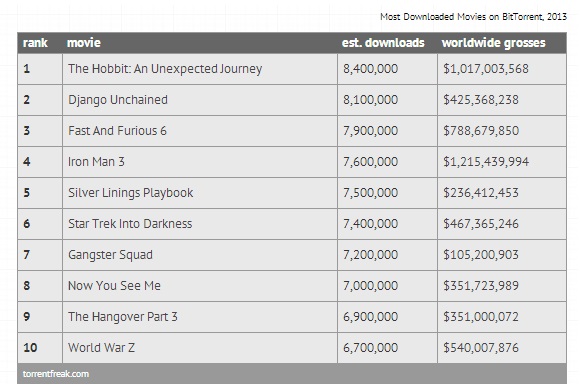Open the torrentfreak.com source link
This screenshot has width=580, height=384.
56,374
